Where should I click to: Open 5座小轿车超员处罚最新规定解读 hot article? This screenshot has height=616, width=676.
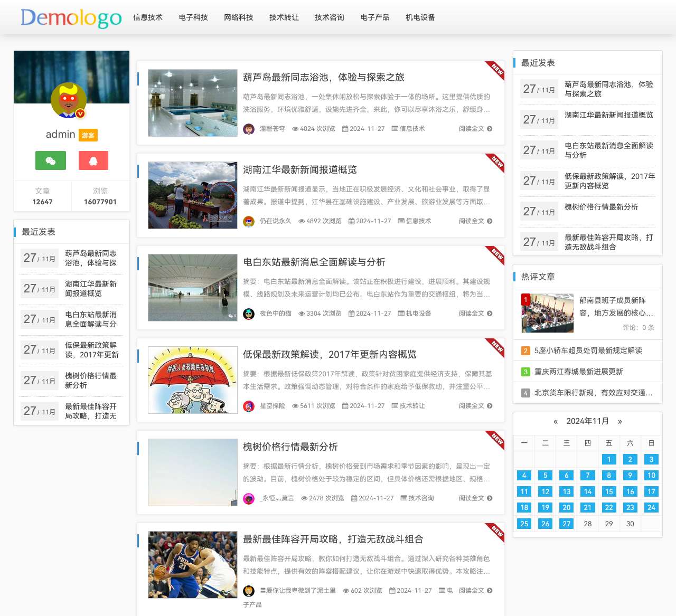pos(588,350)
